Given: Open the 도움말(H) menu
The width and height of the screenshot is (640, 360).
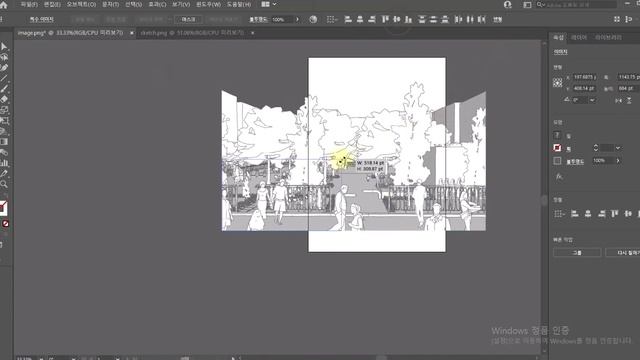Looking at the screenshot, I should (239, 4).
